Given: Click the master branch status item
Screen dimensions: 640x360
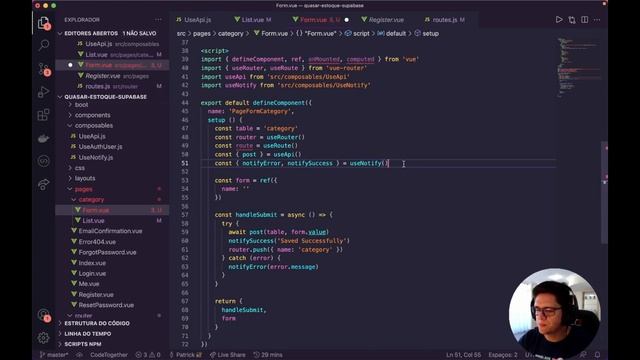Looking at the screenshot, I should point(54,355).
